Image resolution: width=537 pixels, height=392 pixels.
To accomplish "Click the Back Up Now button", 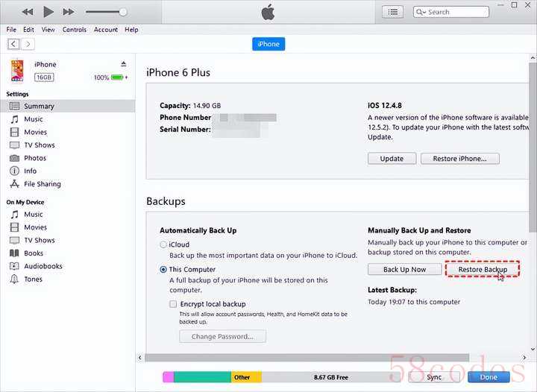I will point(404,270).
